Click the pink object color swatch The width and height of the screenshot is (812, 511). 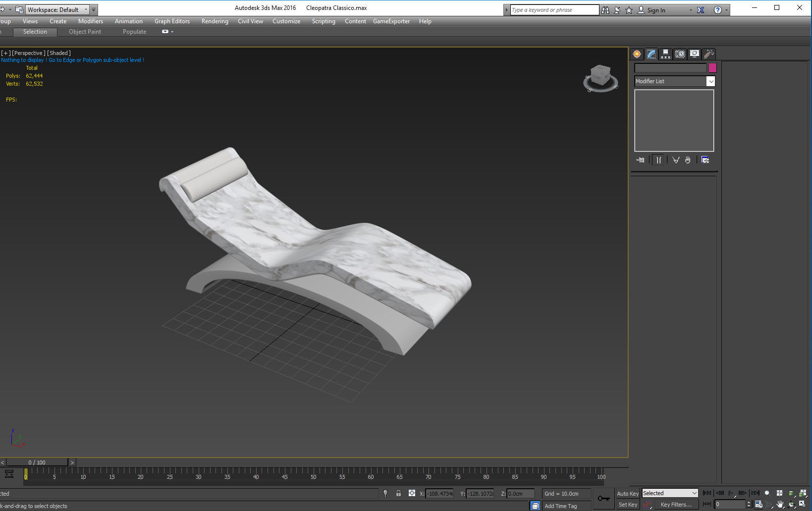(x=712, y=68)
